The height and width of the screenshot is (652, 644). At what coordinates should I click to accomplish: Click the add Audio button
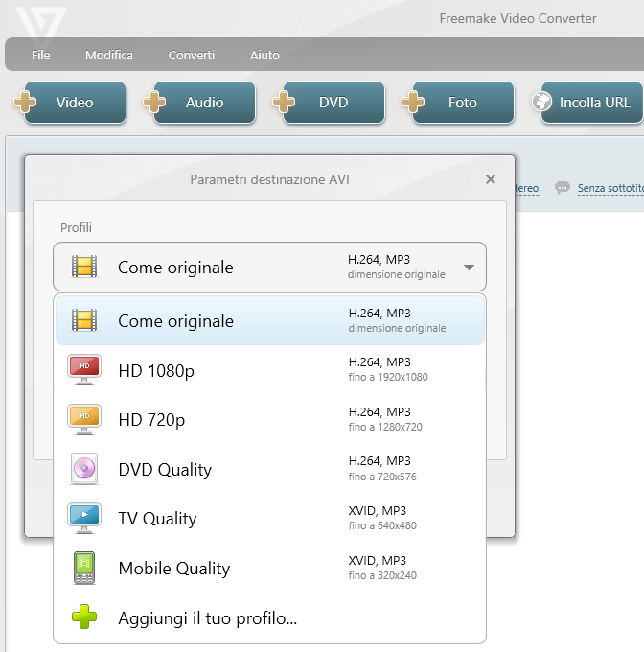(204, 103)
